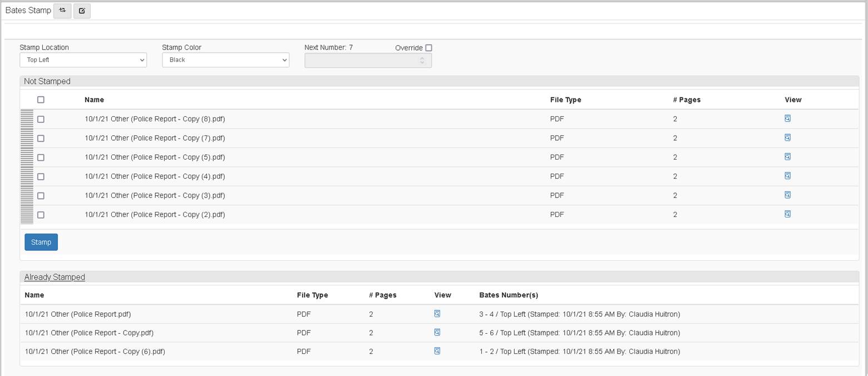Click the edit pencil icon in header

[x=82, y=11]
